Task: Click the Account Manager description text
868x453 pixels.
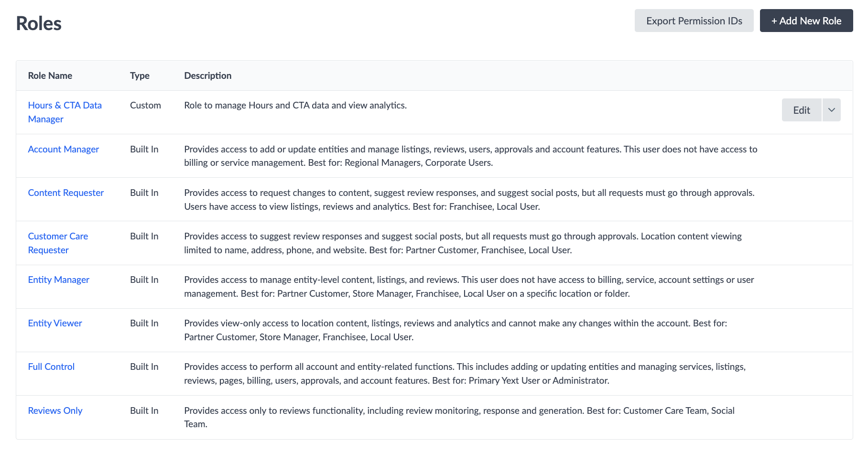Action: click(471, 156)
